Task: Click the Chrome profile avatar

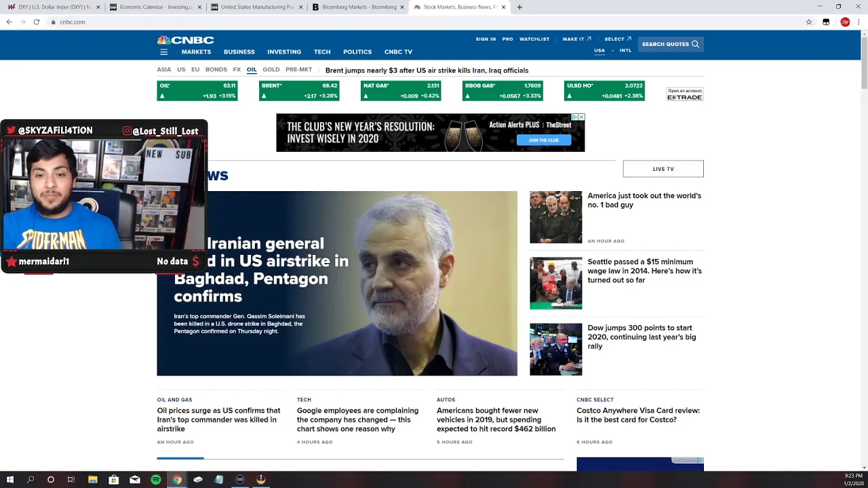Action: click(x=845, y=22)
